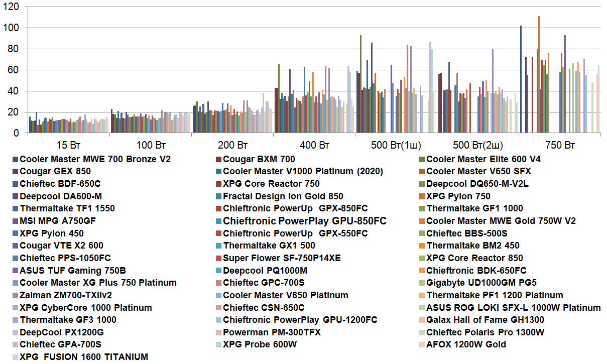Viewport: 607px width, 364px height.
Task: Click the 400 Вт axis category label
Action: (314, 145)
